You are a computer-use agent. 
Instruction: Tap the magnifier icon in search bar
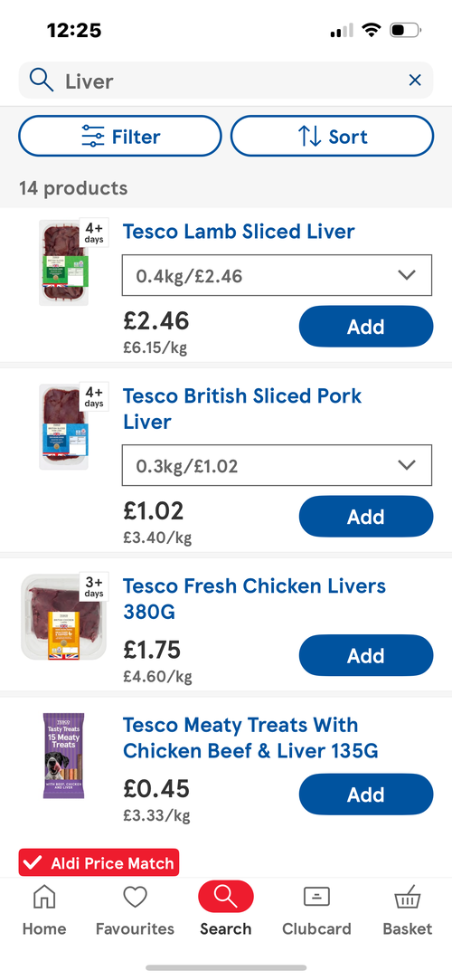click(42, 81)
